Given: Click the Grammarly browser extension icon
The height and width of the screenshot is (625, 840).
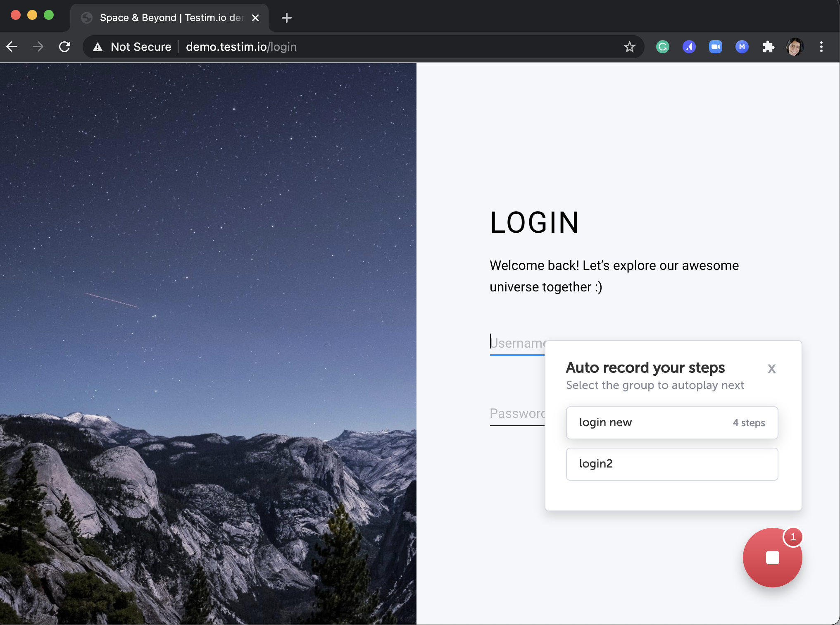Looking at the screenshot, I should tap(661, 46).
